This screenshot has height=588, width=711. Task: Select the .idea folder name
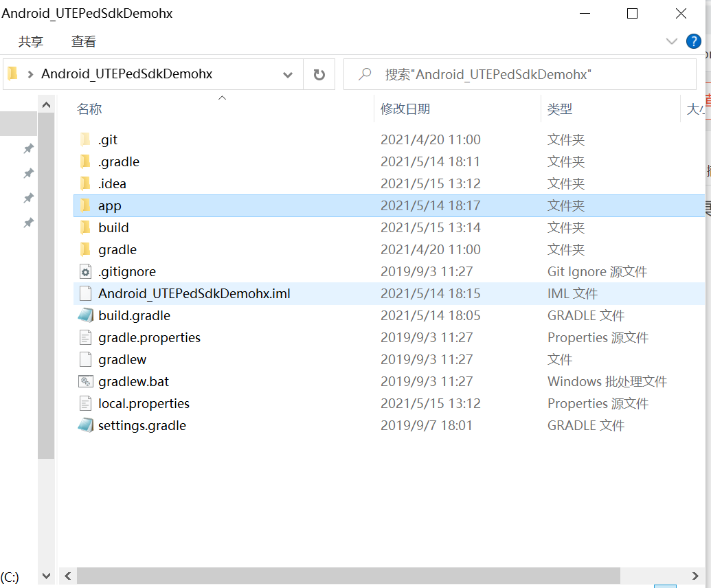(112, 183)
